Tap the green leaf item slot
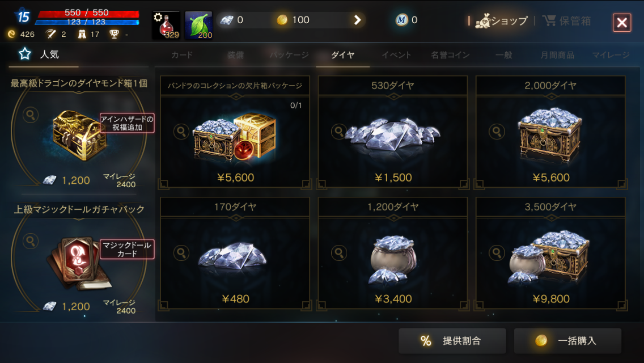Image resolution: width=644 pixels, height=363 pixels. click(x=199, y=26)
